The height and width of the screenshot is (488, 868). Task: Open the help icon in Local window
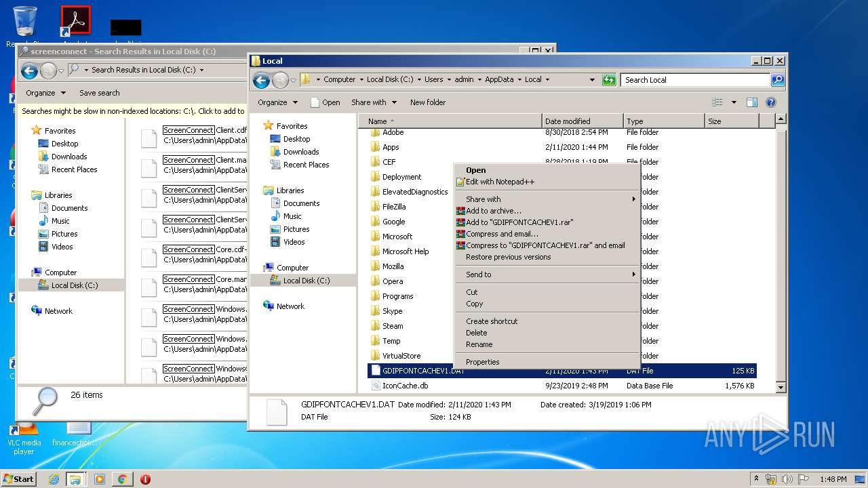771,102
